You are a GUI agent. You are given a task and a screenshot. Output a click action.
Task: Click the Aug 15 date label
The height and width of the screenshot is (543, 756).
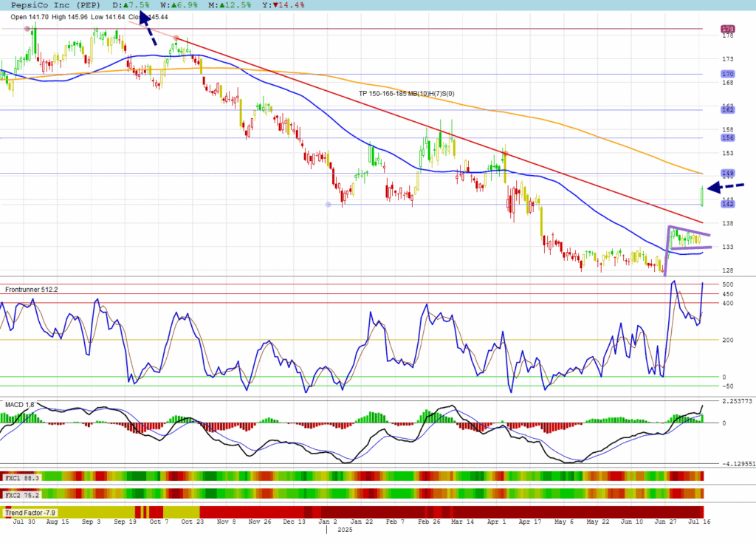[58, 522]
